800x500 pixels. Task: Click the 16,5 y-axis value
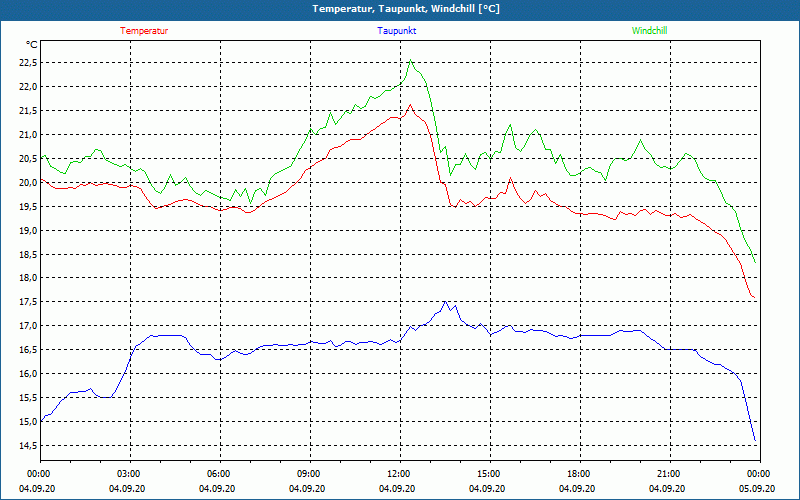[28, 350]
